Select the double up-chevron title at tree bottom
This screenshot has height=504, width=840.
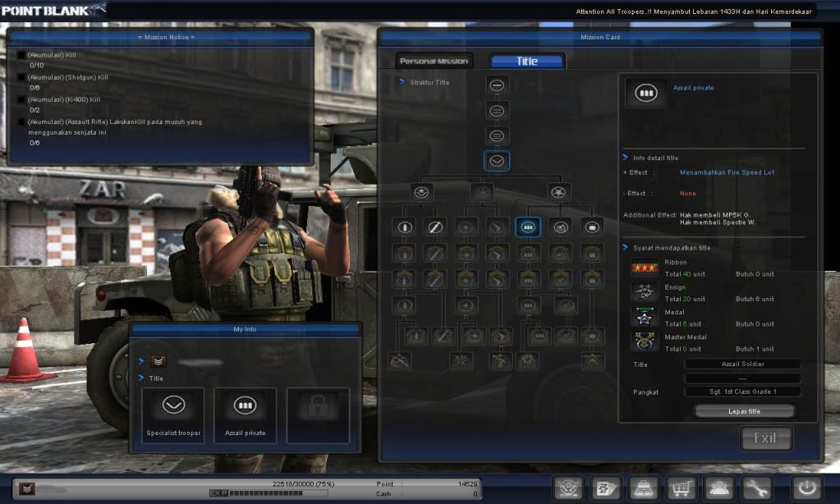point(592,361)
